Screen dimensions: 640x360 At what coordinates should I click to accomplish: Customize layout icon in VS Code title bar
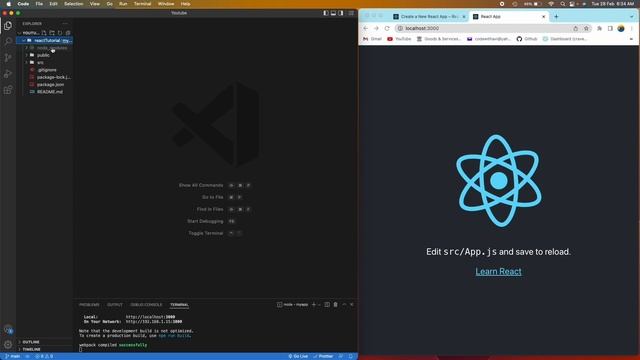point(351,13)
